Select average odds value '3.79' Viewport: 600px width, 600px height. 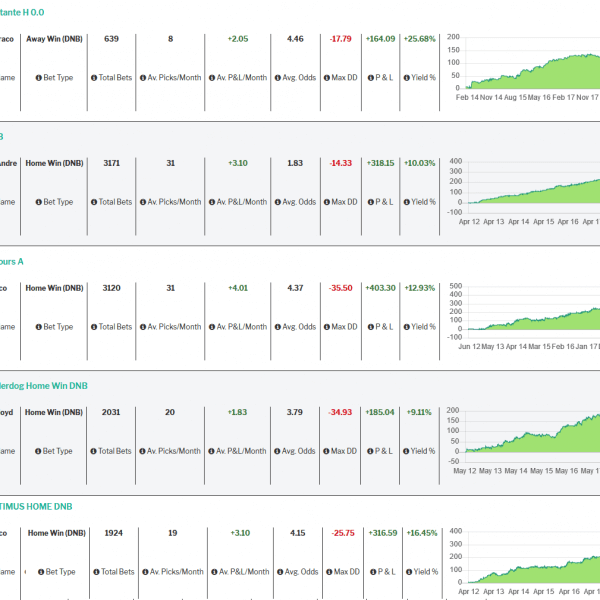tap(295, 412)
